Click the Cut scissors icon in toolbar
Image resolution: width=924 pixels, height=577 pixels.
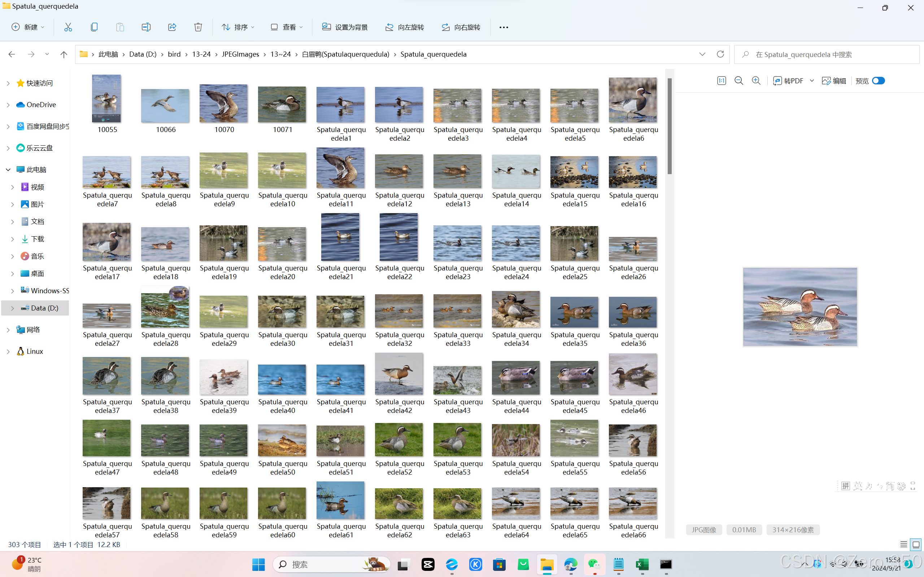pos(68,27)
